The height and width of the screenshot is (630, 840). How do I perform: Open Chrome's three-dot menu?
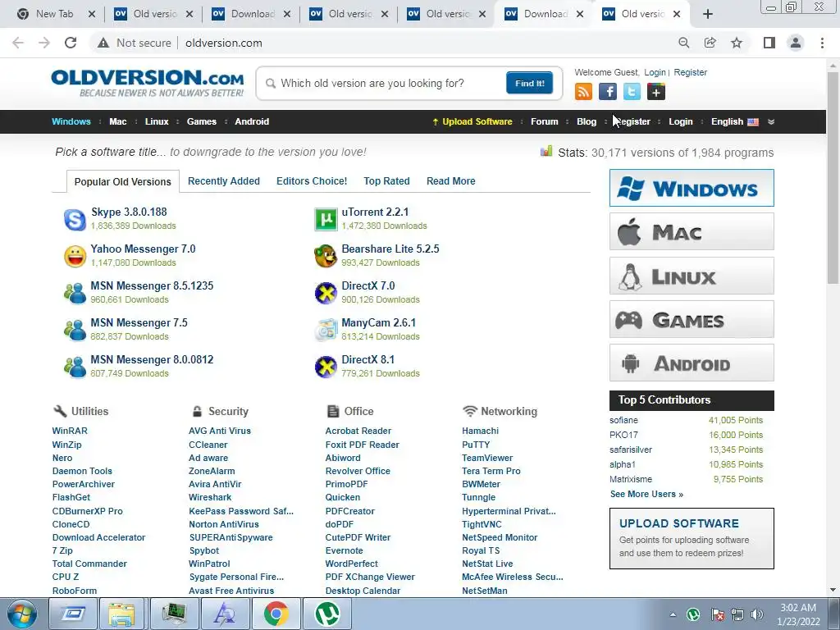point(822,43)
